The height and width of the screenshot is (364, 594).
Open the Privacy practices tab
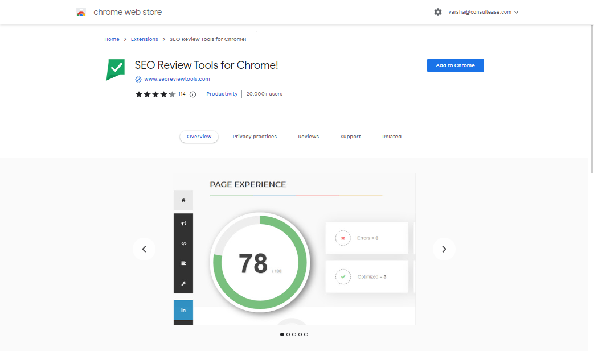pos(255,136)
